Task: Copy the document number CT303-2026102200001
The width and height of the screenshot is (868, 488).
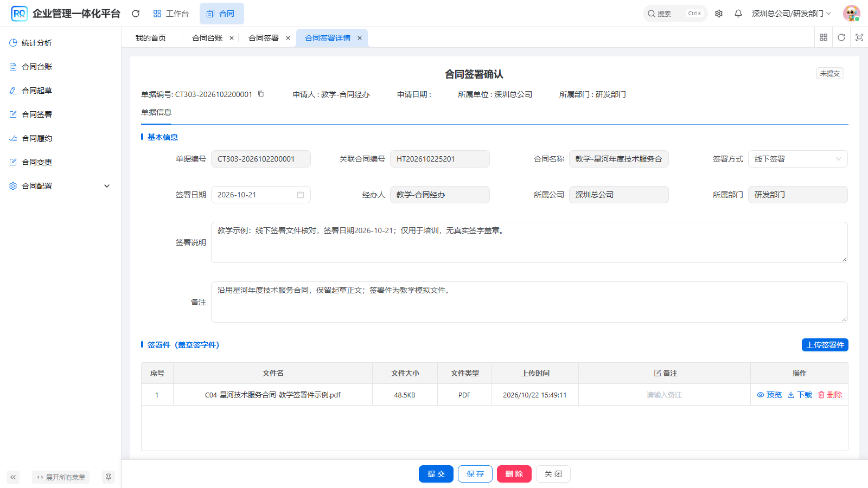Action: [261, 94]
